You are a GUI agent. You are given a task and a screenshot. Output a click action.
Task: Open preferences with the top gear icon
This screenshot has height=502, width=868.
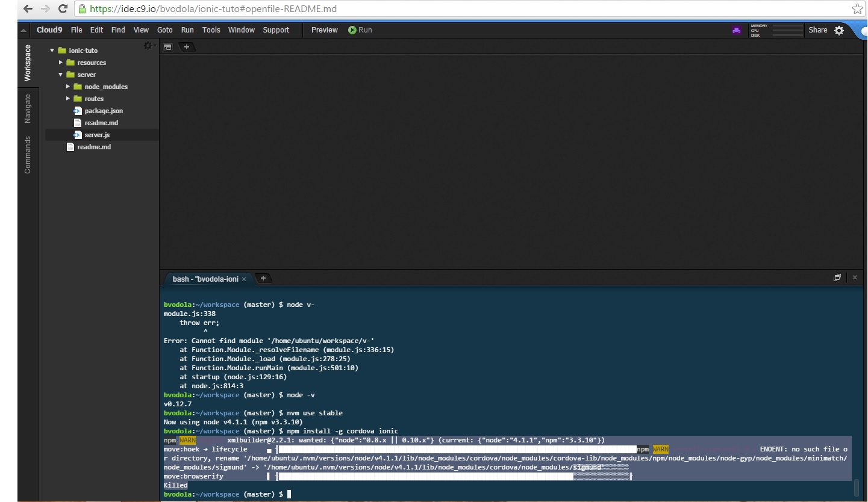click(839, 30)
